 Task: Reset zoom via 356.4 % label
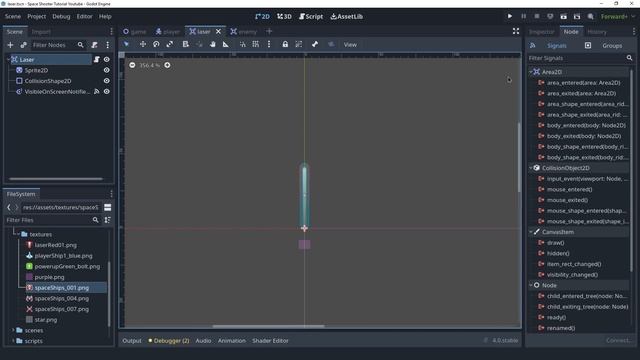[150, 65]
